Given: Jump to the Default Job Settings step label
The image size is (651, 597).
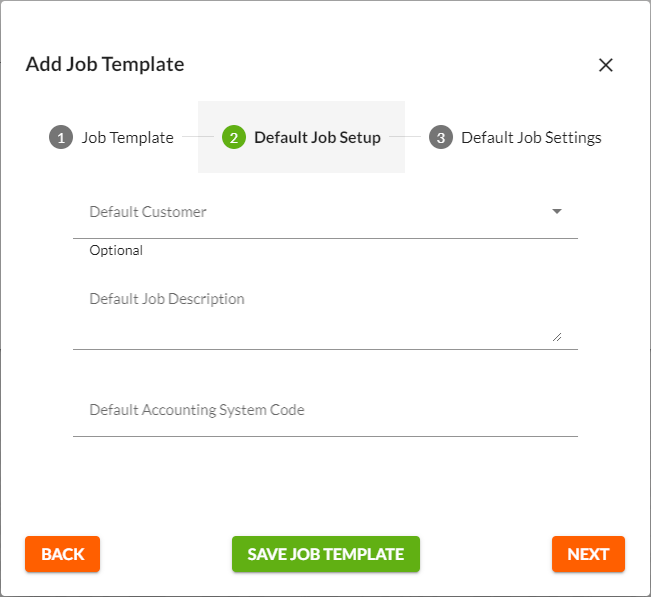Looking at the screenshot, I should point(531,138).
